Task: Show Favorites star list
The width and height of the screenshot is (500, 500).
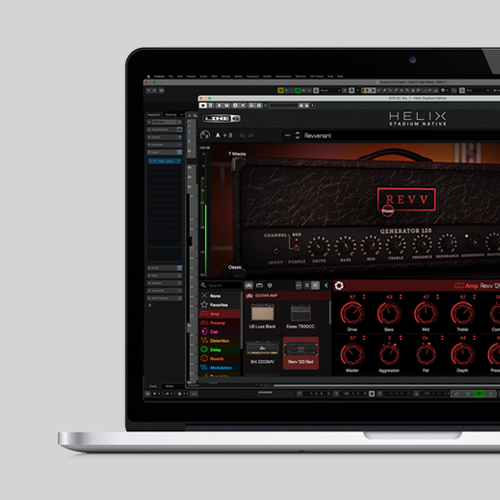Action: point(214,305)
